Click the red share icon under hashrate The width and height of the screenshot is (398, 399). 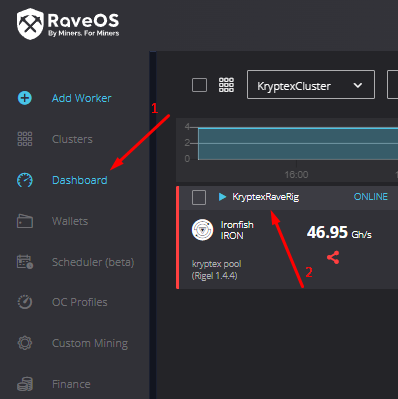coord(333,258)
